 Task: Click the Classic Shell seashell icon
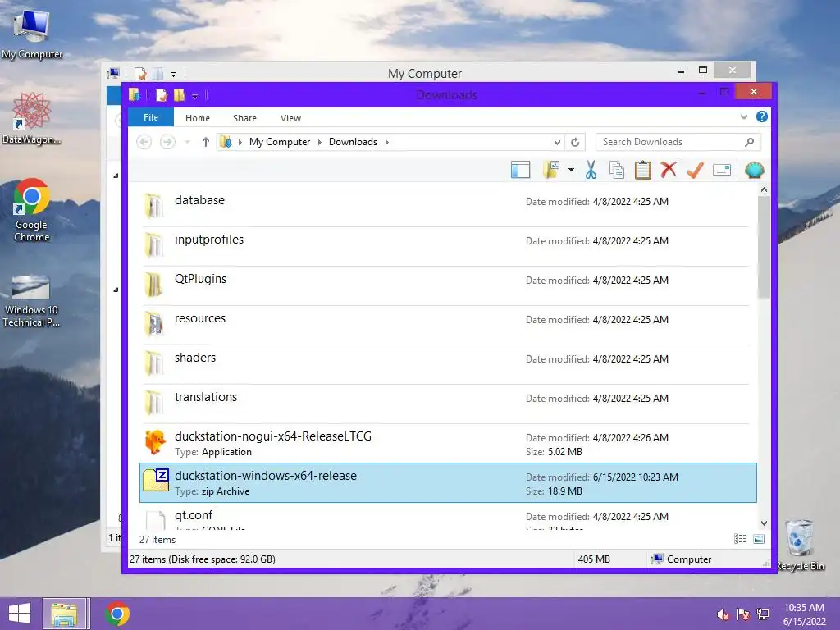tap(755, 170)
